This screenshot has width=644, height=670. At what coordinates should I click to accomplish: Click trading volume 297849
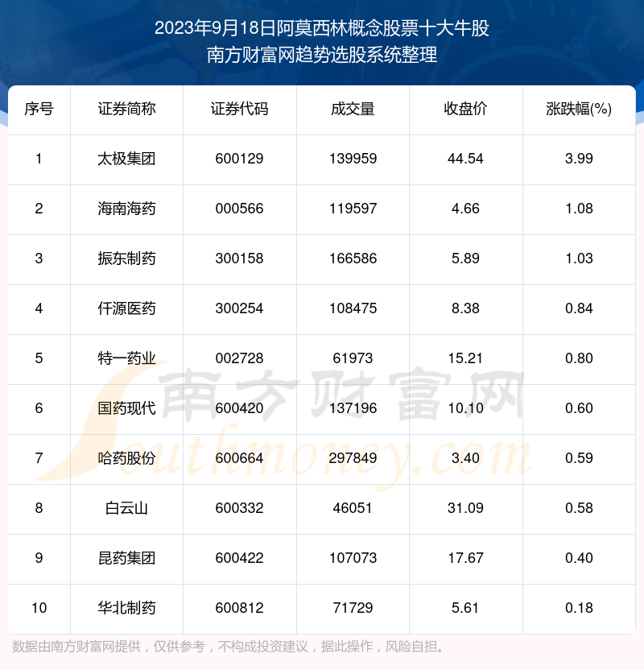pos(353,458)
